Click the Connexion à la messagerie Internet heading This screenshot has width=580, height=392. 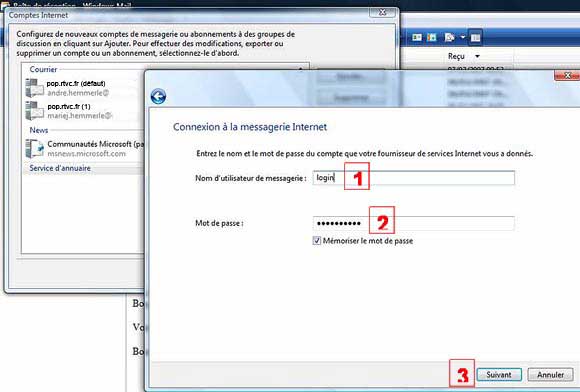click(250, 127)
